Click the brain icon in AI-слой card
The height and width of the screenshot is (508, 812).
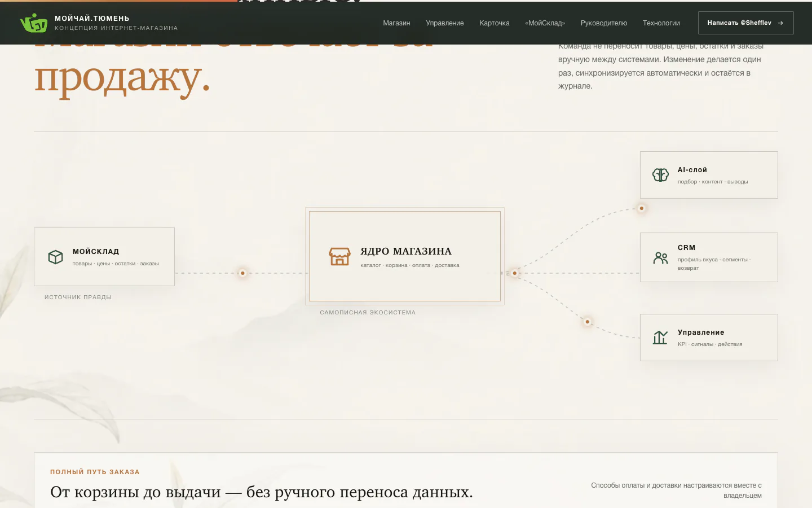660,175
